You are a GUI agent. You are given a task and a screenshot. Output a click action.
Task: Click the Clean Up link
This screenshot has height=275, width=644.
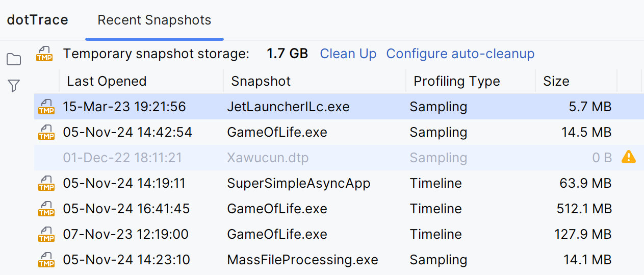(348, 54)
